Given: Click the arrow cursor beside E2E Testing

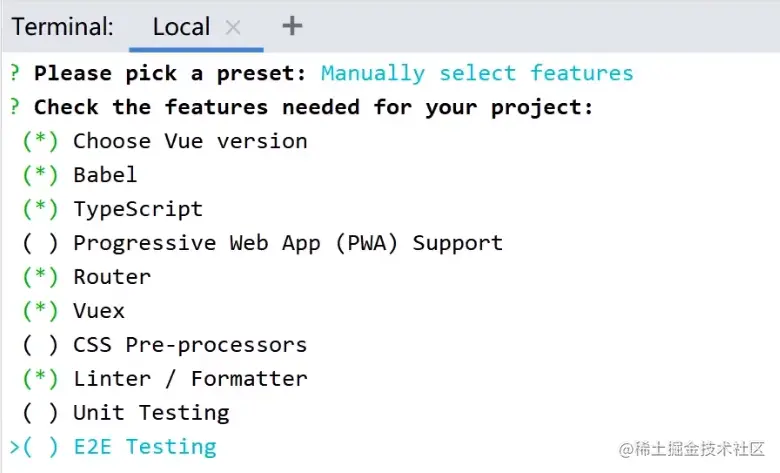Looking at the screenshot, I should tap(14, 446).
